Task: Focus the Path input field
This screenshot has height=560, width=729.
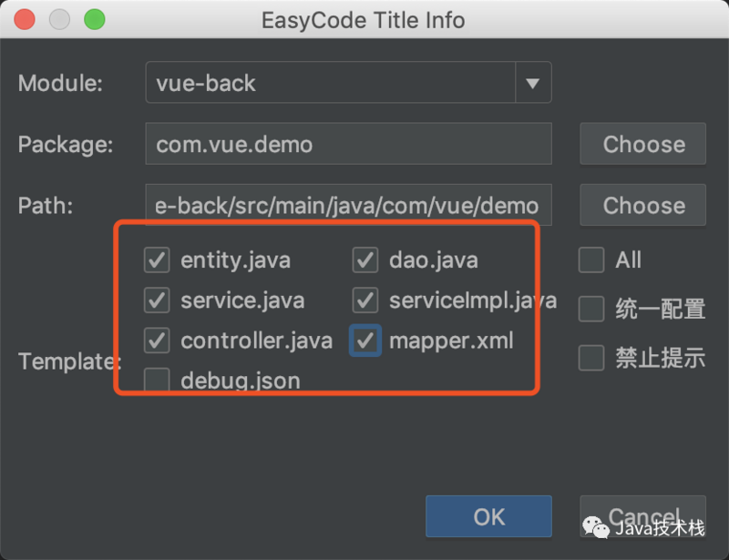Action: 348,205
